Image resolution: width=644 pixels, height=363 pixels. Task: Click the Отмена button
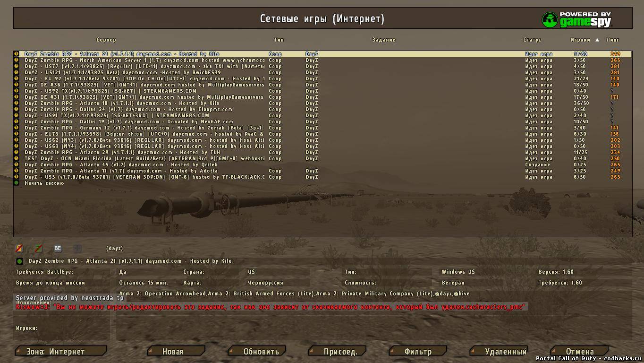(580, 351)
